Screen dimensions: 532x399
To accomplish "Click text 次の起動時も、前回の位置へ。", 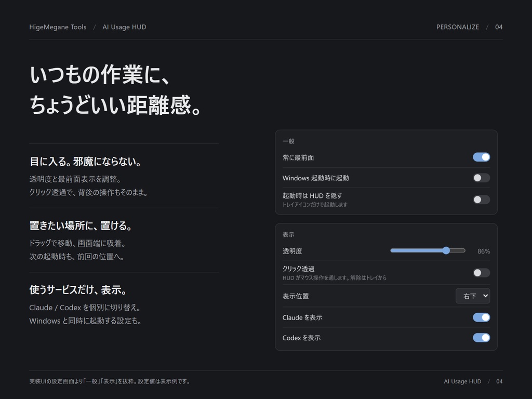I will click(77, 257).
